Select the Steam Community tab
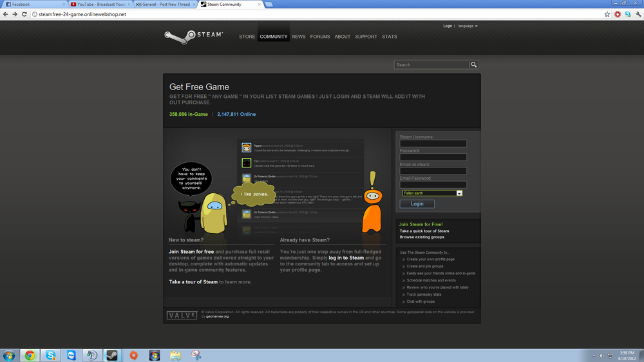The width and height of the screenshot is (644, 362). (x=230, y=4)
